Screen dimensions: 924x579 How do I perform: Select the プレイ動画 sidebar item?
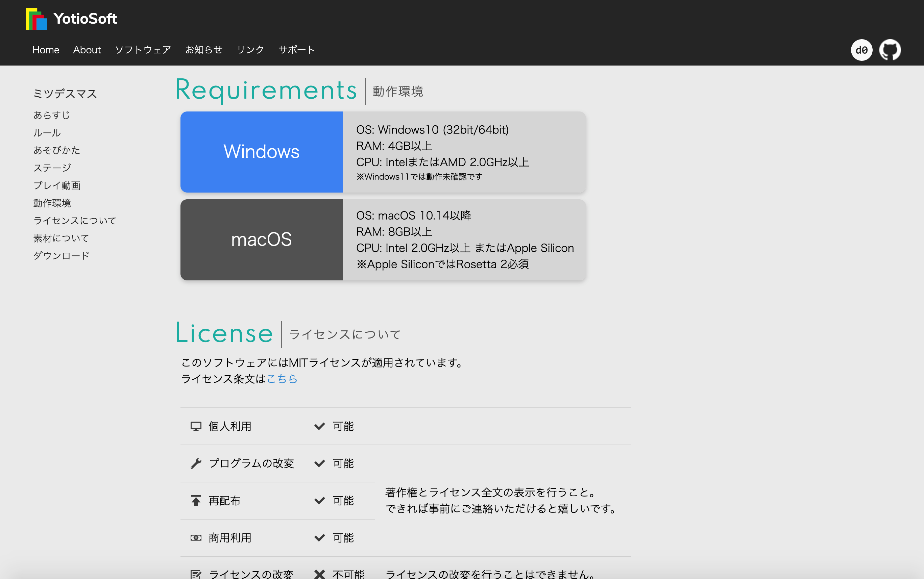pos(57,185)
